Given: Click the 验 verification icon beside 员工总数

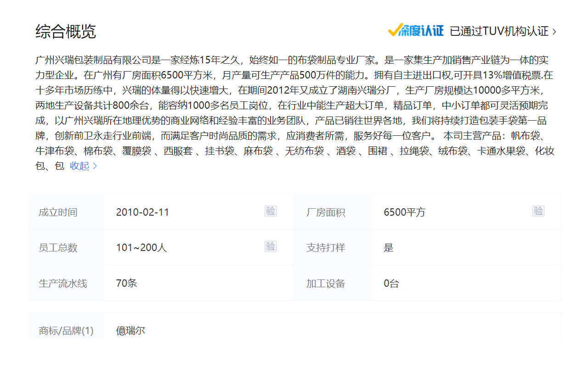Looking at the screenshot, I should 271,246.
